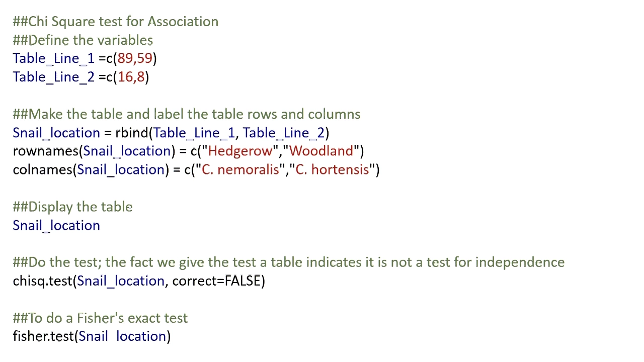Click the Chi Square test comment line
The height and width of the screenshot is (362, 644).
116,22
